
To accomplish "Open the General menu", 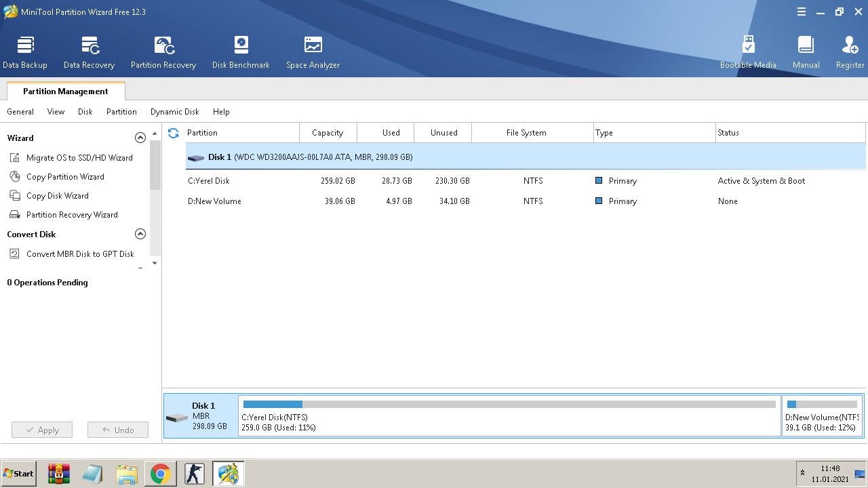I will [x=20, y=112].
